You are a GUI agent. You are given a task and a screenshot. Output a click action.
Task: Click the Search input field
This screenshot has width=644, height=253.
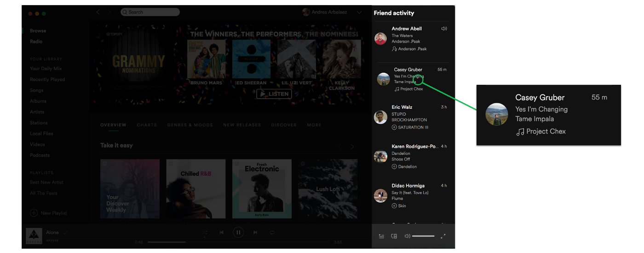pyautogui.click(x=150, y=12)
